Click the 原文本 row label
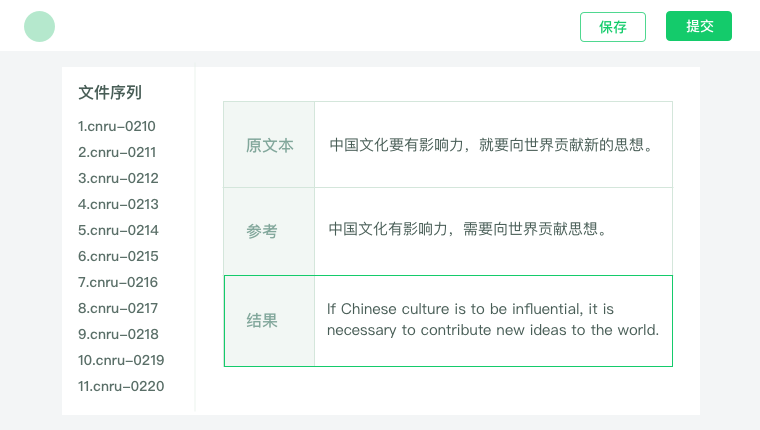Viewport: 760px width, 430px height. point(269,145)
